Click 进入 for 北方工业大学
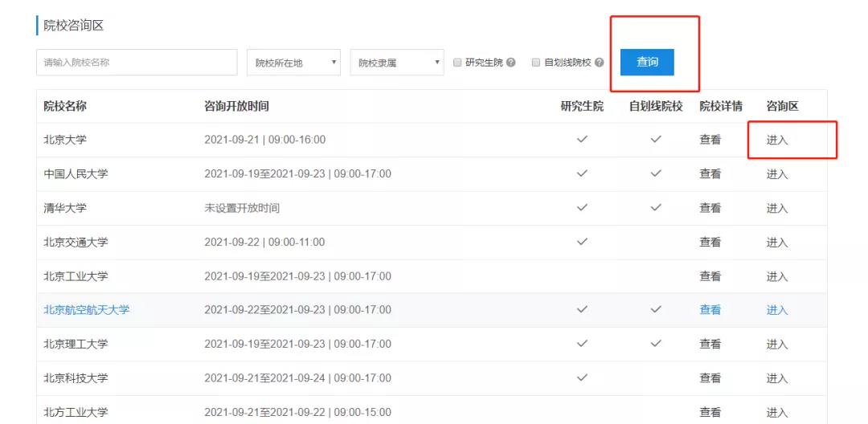 point(776,412)
